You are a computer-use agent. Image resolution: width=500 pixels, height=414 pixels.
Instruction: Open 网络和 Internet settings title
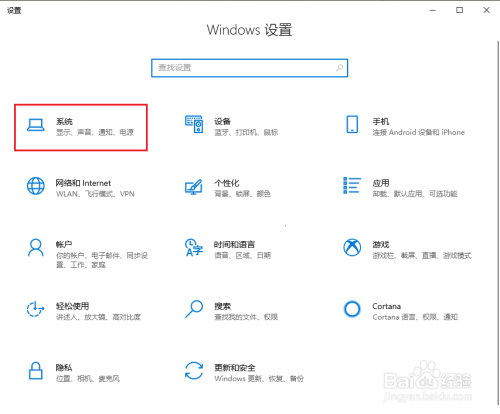click(x=83, y=183)
